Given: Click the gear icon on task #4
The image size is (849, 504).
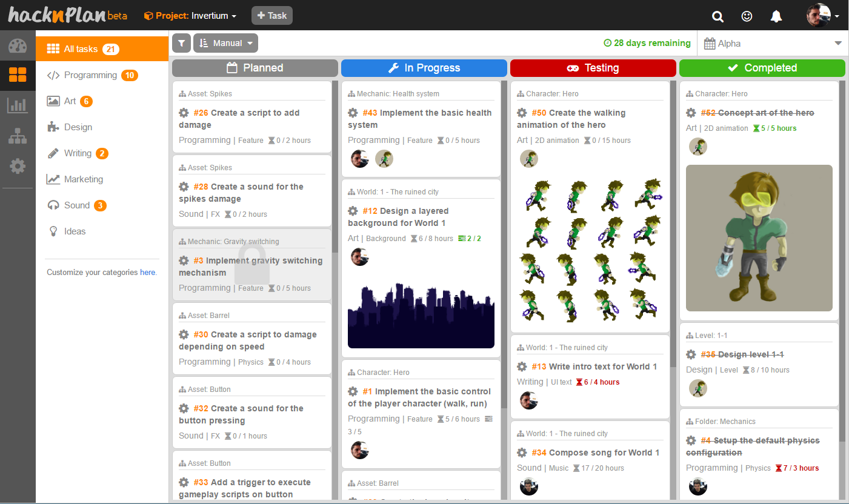Looking at the screenshot, I should (691, 440).
